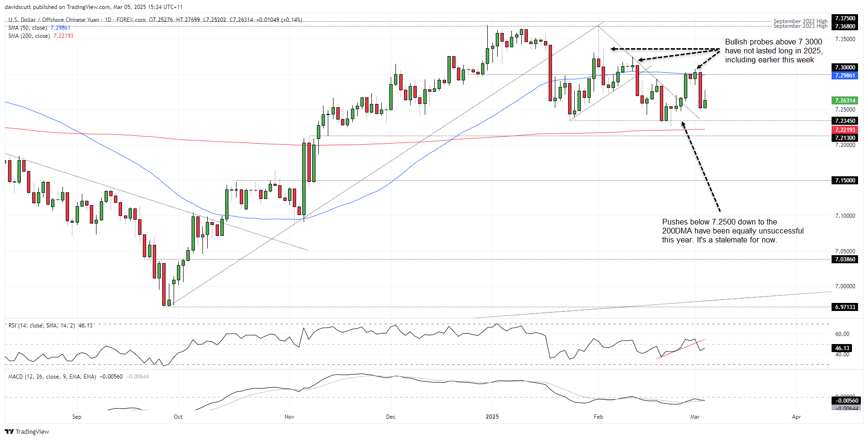
Task: Select the 6.97133 price level label
Action: [845, 307]
